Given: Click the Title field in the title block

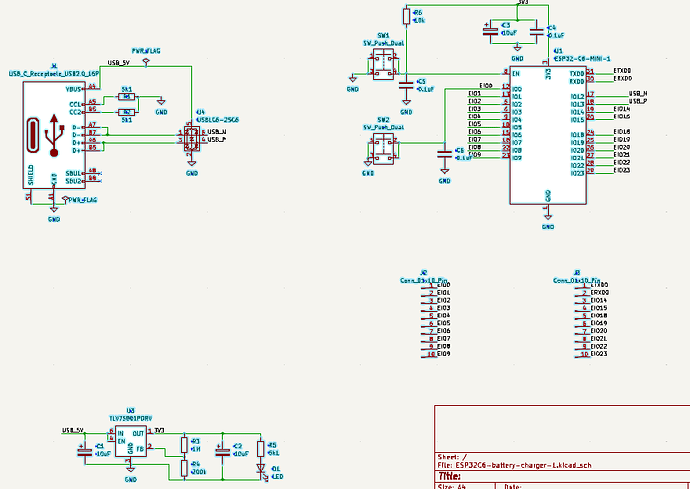Looking at the screenshot, I should point(449,476).
